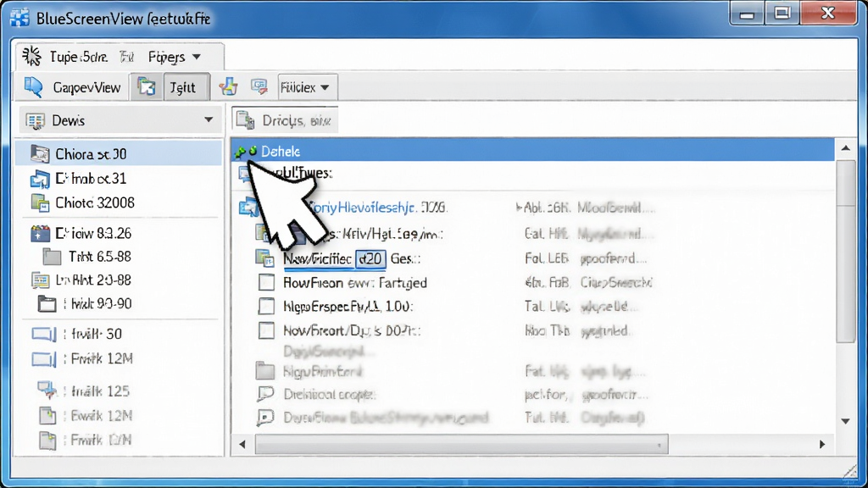The height and width of the screenshot is (488, 868).
Task: Click the GapevView toolbar label
Action: coord(86,87)
